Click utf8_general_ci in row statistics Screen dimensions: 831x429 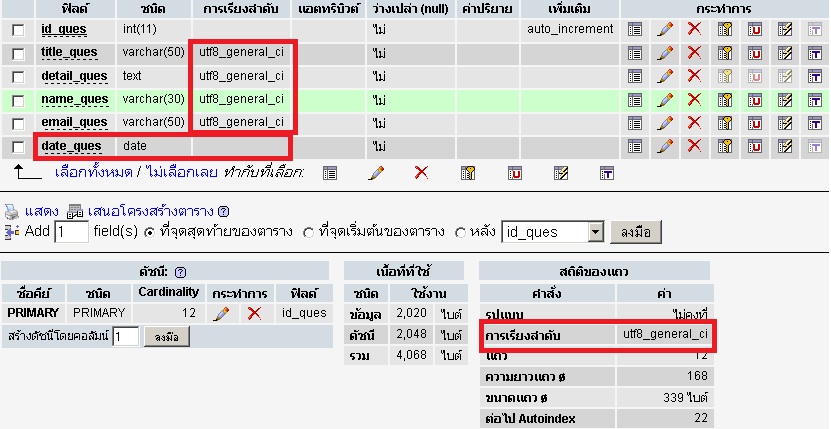pos(665,334)
